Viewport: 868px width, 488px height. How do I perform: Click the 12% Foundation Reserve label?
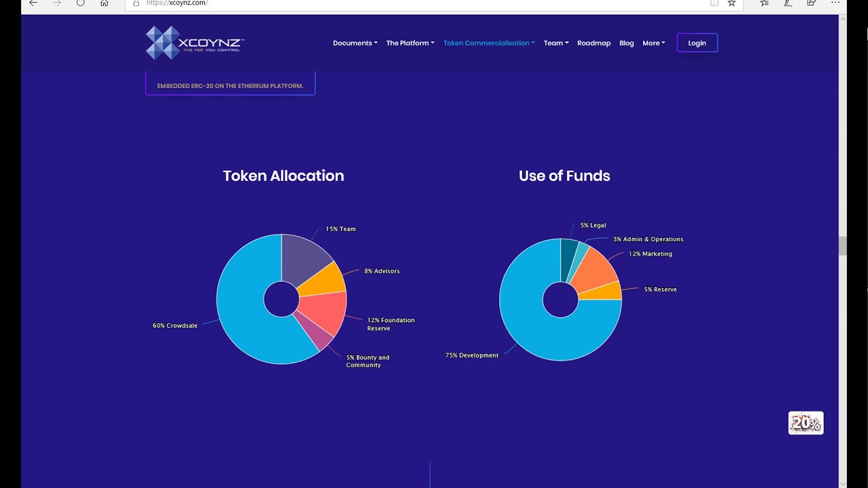click(x=391, y=324)
